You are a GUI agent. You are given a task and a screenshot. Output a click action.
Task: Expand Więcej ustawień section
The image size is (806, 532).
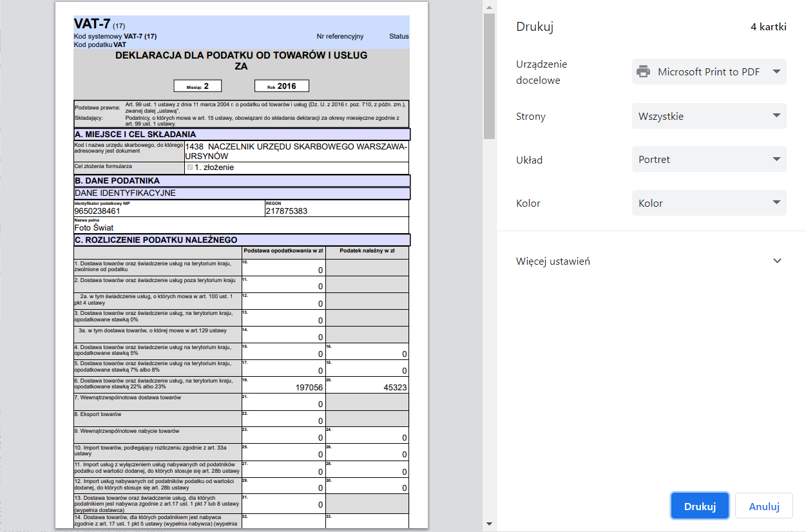(651, 261)
